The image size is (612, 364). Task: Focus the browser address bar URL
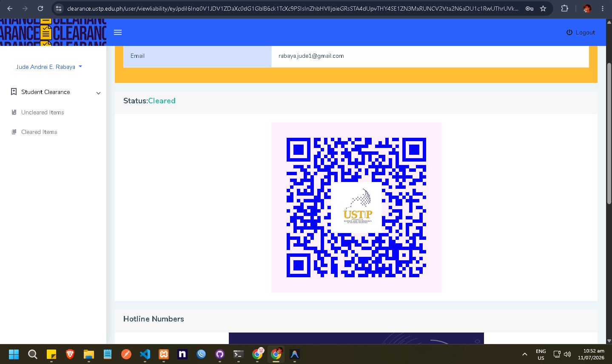point(293,9)
